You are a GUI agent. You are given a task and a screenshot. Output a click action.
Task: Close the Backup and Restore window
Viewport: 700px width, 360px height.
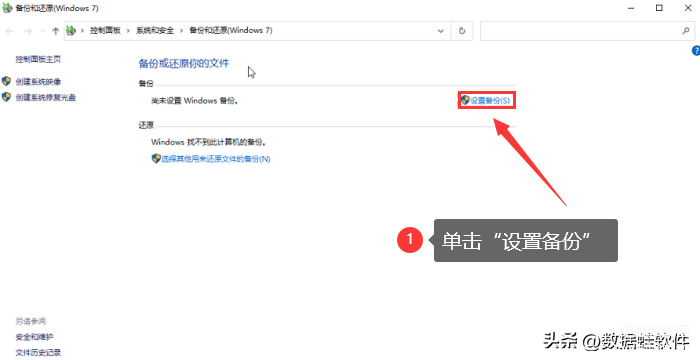point(688,8)
